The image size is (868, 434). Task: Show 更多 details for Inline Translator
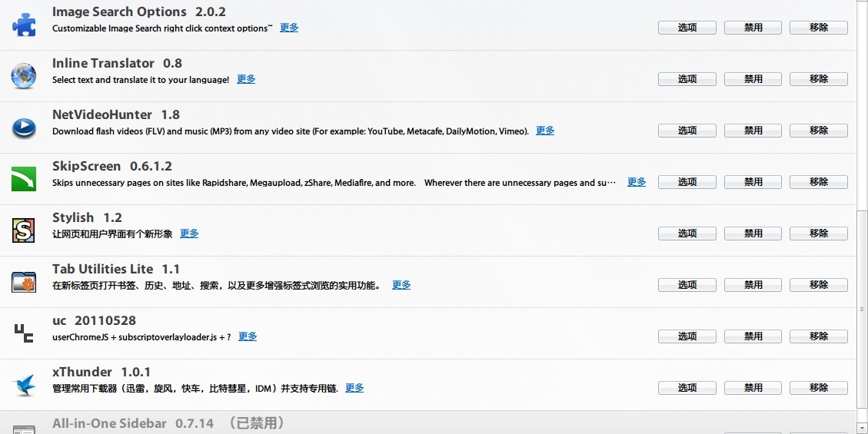pyautogui.click(x=246, y=79)
